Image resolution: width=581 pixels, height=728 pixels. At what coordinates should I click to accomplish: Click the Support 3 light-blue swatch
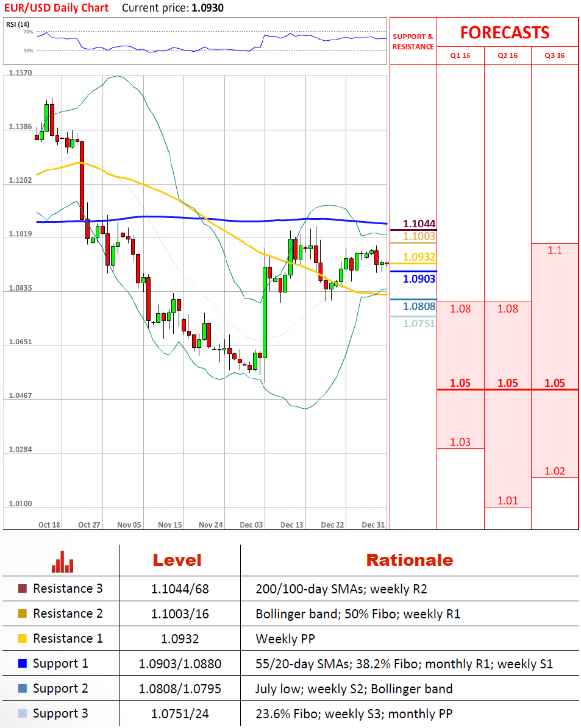(23, 713)
